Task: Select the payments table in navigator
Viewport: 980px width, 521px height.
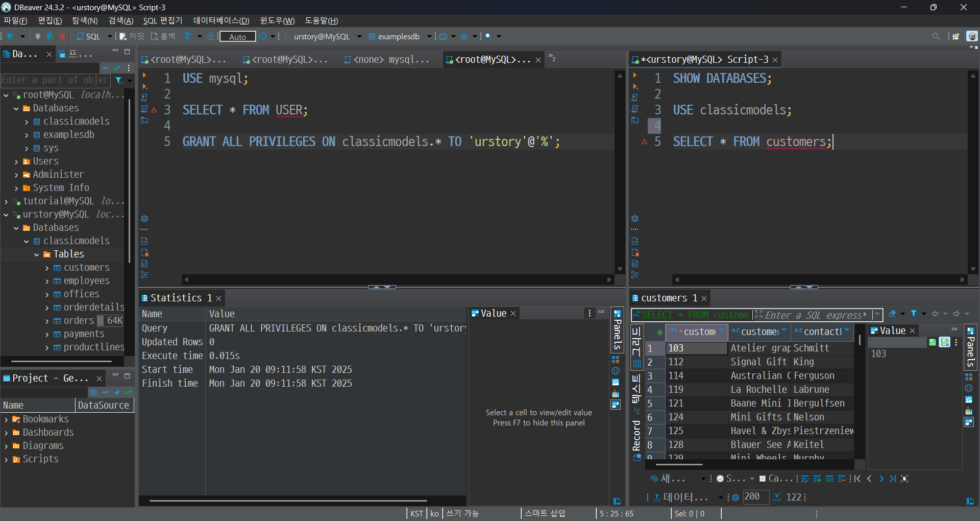Action: point(84,334)
